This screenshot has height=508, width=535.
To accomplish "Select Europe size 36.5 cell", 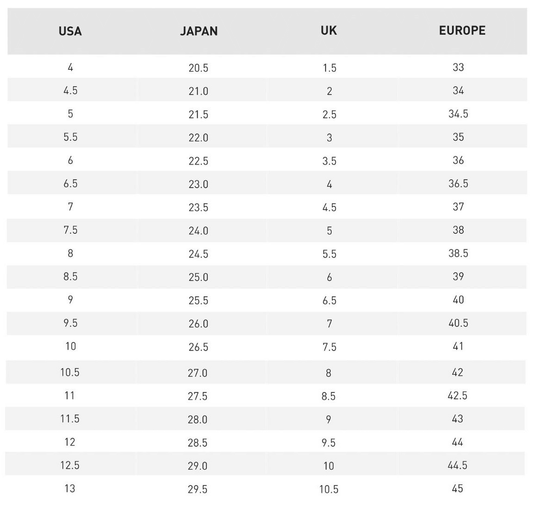I will 458,183.
